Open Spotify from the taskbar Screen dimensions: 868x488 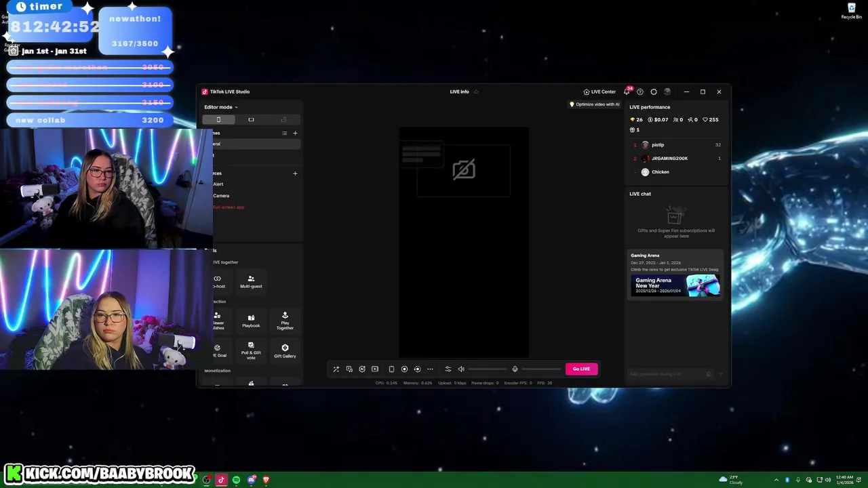click(x=236, y=480)
